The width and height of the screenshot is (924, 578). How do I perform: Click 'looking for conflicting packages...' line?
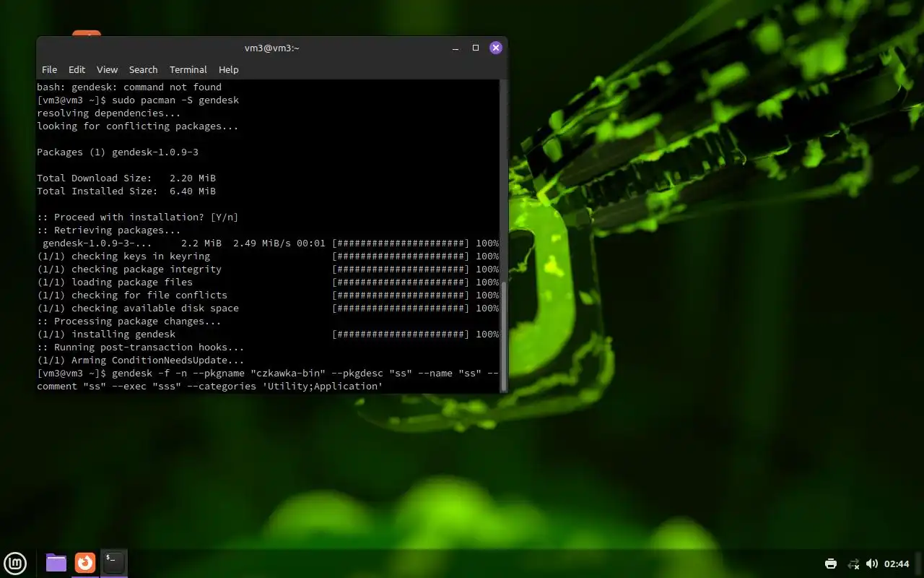point(138,126)
